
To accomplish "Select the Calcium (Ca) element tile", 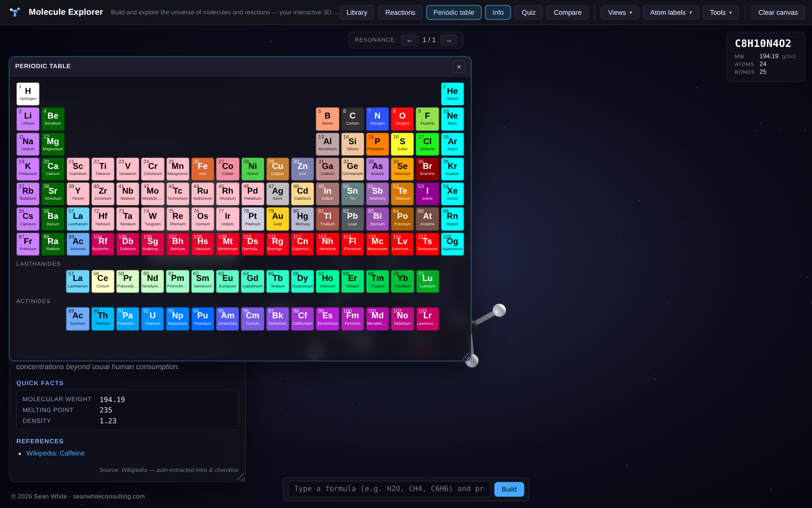I will [53, 169].
